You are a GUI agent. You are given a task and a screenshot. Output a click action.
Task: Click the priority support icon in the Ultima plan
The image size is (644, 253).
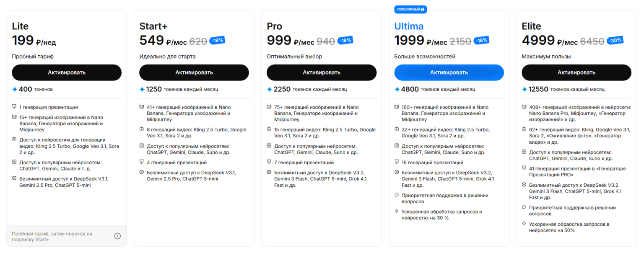[x=397, y=195]
